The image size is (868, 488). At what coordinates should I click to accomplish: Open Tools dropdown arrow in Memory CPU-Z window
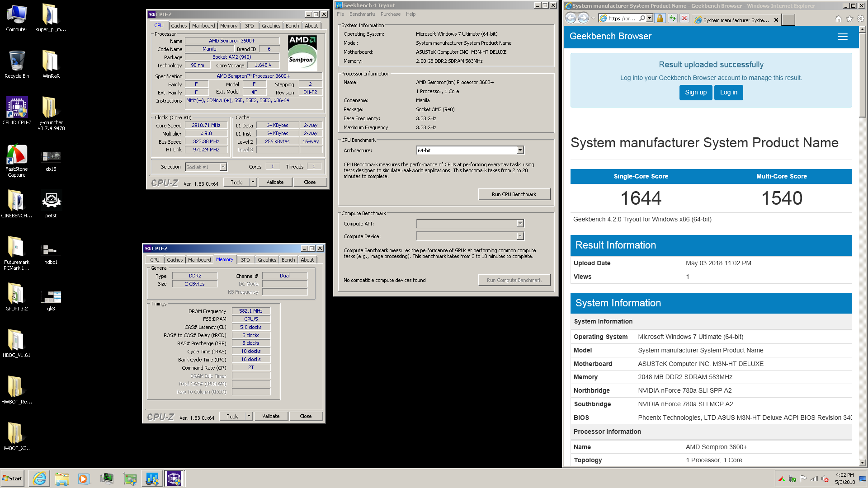point(249,416)
